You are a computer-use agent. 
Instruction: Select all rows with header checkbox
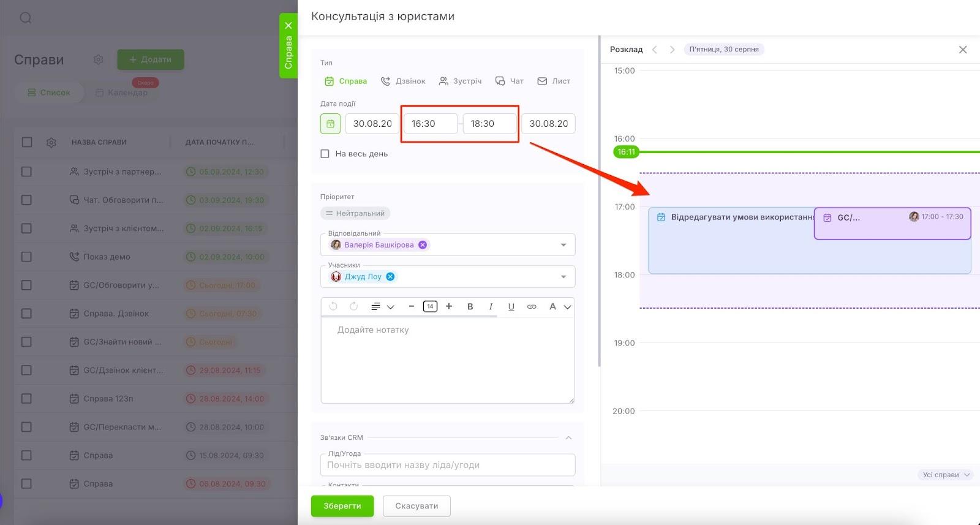(x=27, y=142)
